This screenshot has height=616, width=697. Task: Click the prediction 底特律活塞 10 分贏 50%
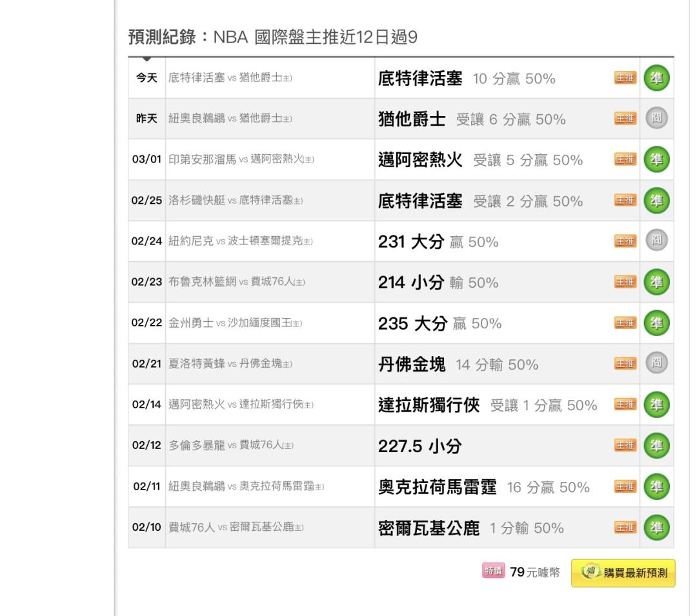(x=467, y=79)
